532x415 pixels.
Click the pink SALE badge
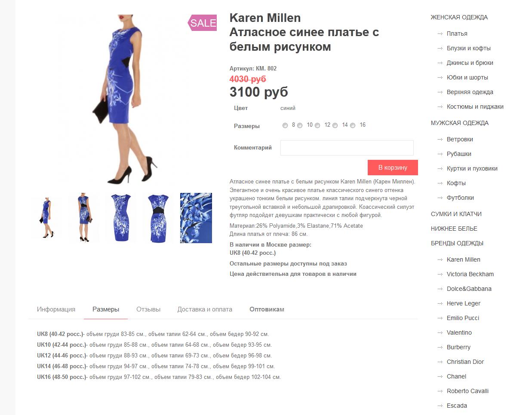[x=202, y=23]
